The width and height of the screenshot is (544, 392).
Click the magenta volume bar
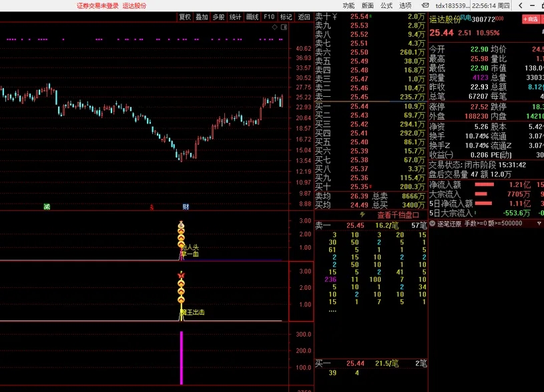(181, 357)
